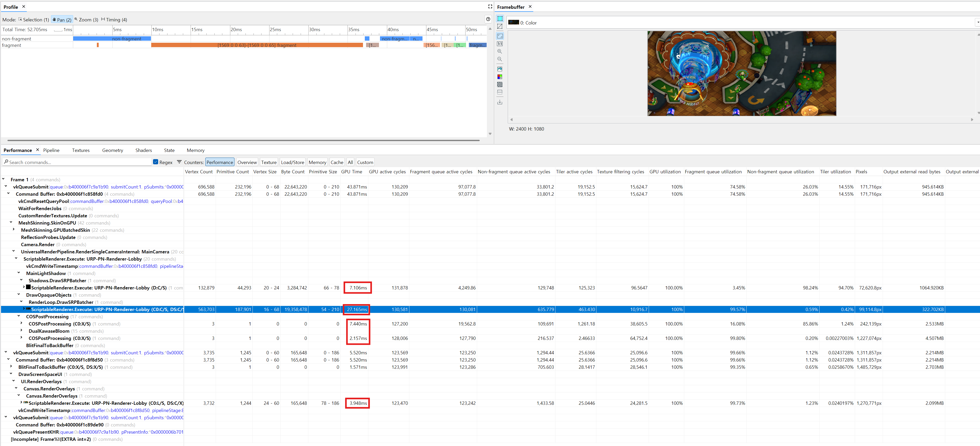
Task: Collapse the COSPostProcessing 17 commands group
Action: point(19,316)
